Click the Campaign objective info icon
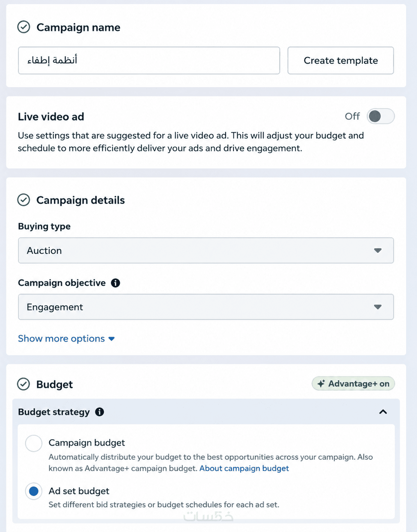417x532 pixels. [x=116, y=283]
